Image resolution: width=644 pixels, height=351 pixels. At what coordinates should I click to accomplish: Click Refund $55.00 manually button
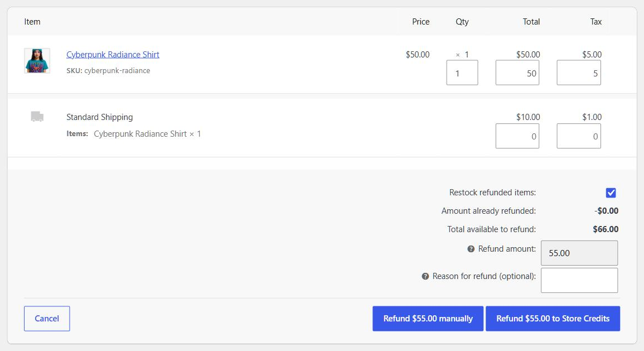428,319
